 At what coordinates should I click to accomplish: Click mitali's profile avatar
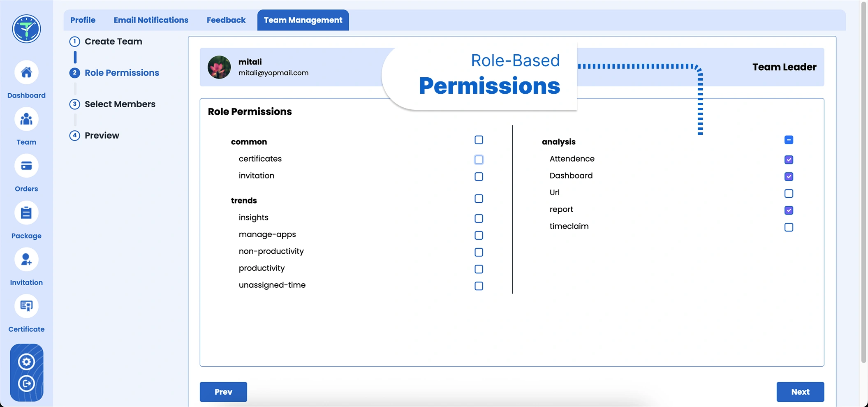219,67
